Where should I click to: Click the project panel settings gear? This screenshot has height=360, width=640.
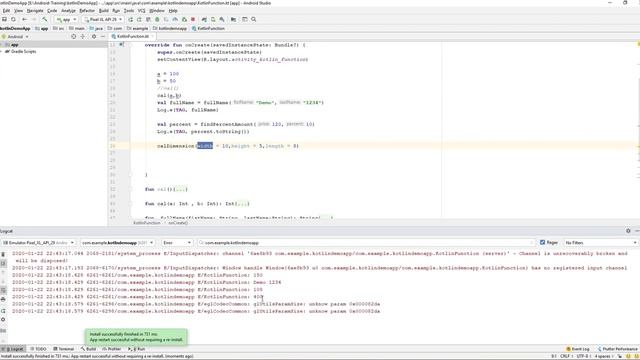[94, 36]
